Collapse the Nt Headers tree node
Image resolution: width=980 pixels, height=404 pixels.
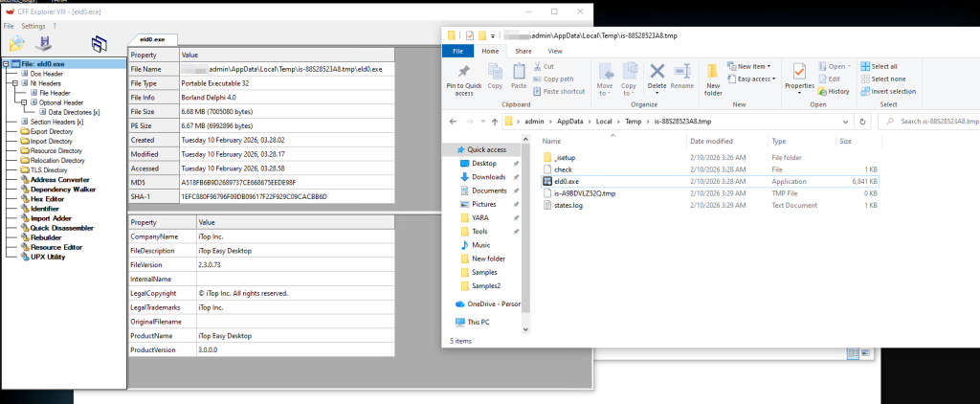click(15, 83)
